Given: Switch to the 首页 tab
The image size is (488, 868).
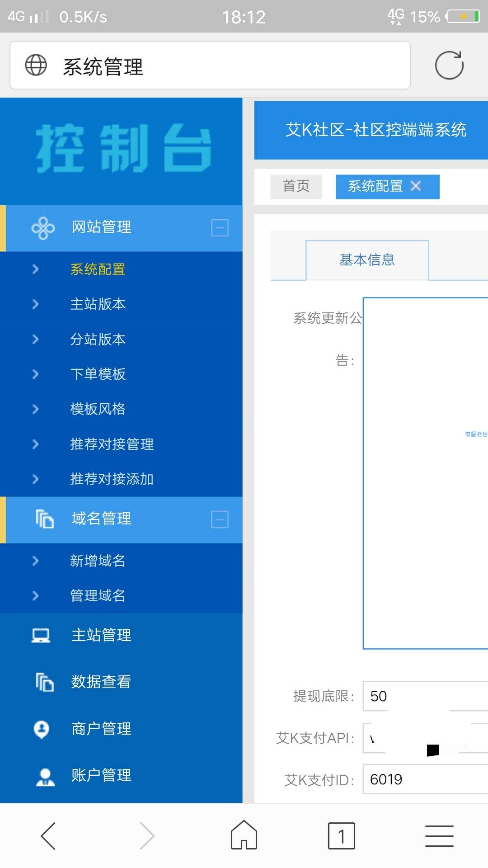Looking at the screenshot, I should coord(296,186).
